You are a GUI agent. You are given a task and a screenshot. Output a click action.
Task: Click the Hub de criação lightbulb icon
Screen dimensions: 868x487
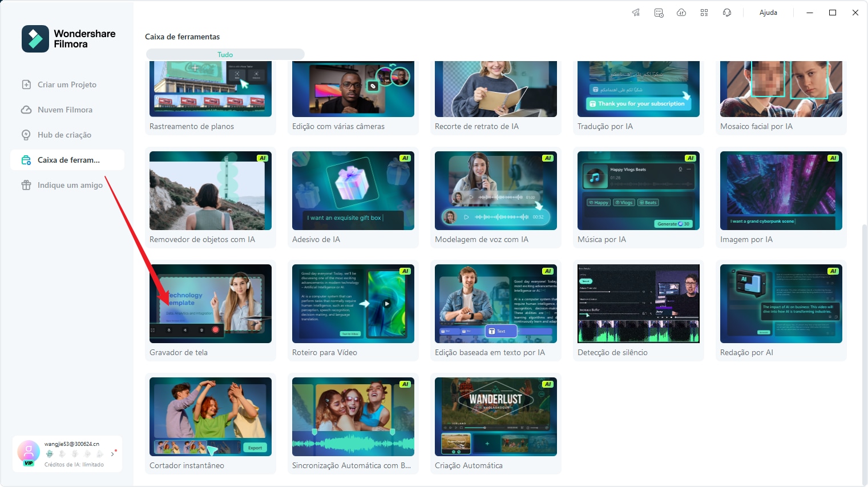[26, 135]
